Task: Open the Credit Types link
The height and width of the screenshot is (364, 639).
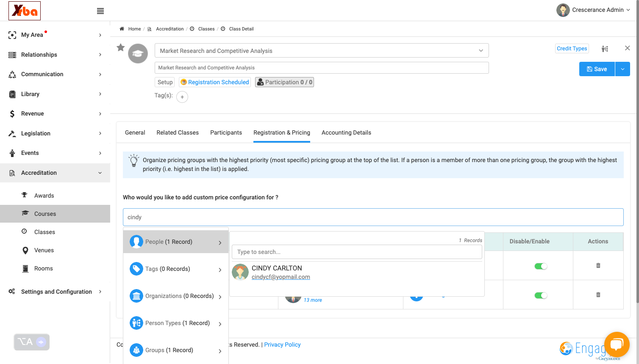Action: pos(572,49)
